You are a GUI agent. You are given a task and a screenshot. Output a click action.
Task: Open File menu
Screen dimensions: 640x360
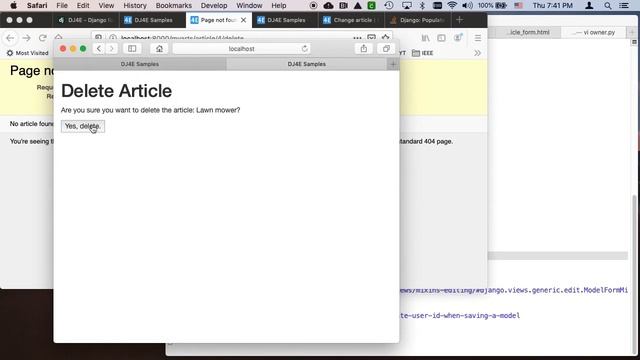pyautogui.click(x=62, y=5)
